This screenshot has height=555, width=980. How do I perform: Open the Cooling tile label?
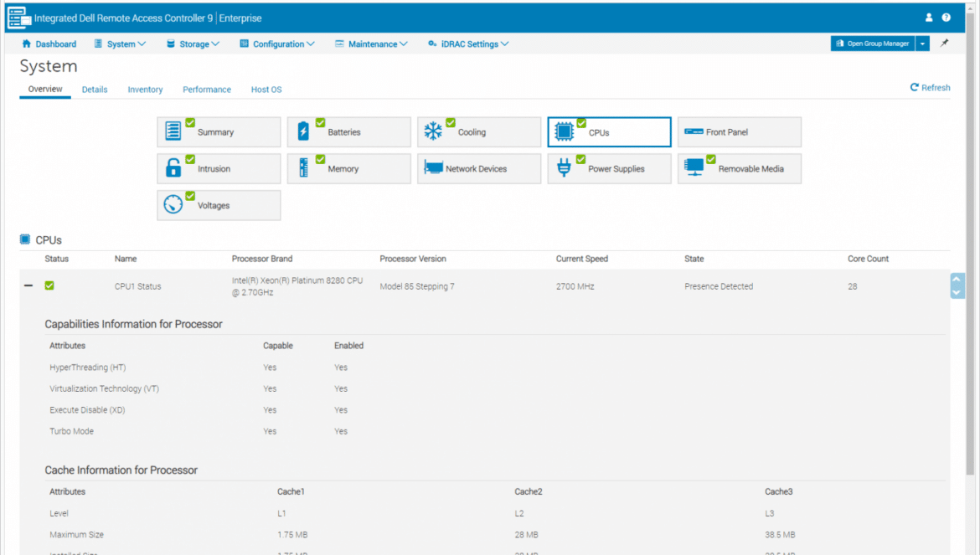click(x=472, y=131)
